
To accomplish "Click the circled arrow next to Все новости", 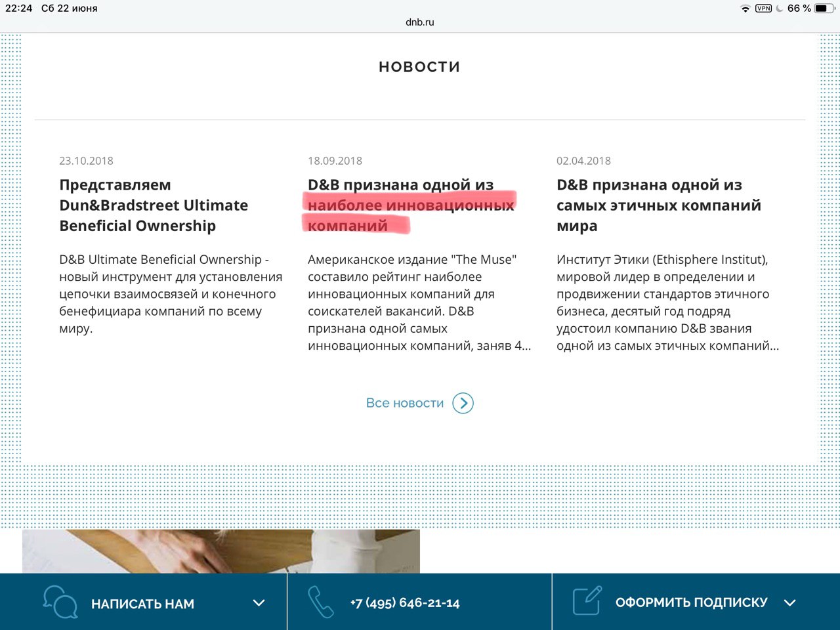I will (x=463, y=403).
